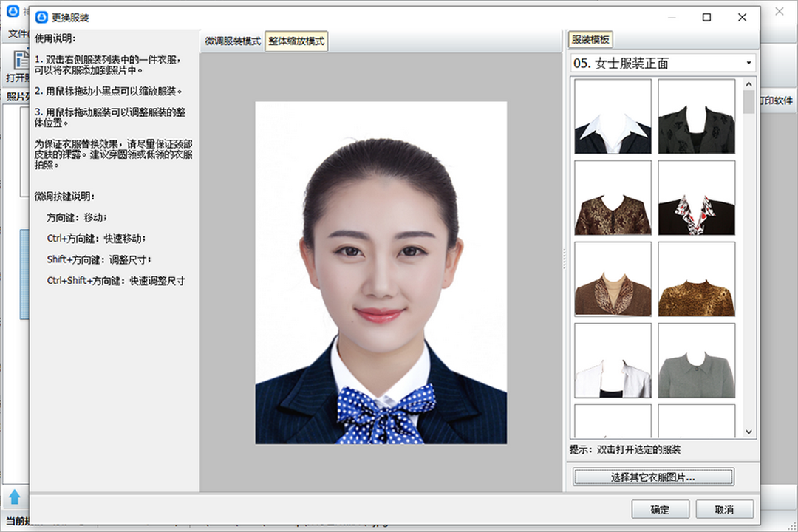Click the clothing list scroll-down arrow

(748, 432)
